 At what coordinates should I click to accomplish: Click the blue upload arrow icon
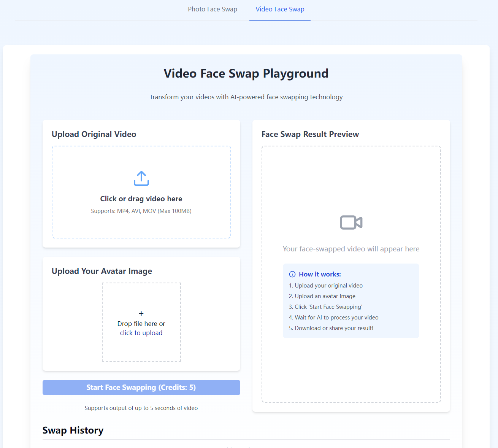[141, 178]
